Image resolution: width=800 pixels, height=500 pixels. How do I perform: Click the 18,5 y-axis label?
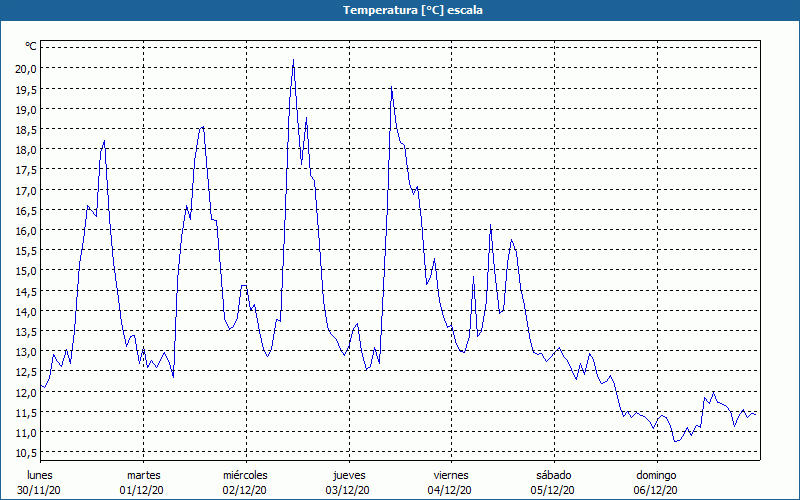coord(26,130)
